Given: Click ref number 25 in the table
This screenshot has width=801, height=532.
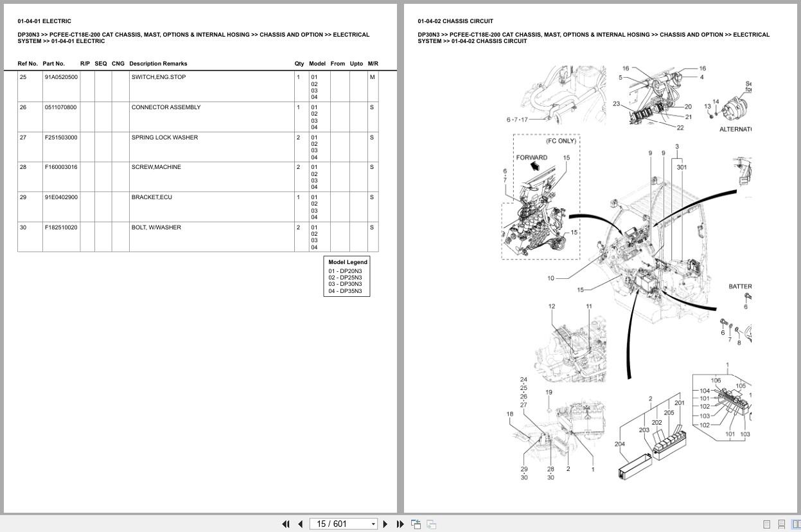Looking at the screenshot, I should tap(23, 77).
